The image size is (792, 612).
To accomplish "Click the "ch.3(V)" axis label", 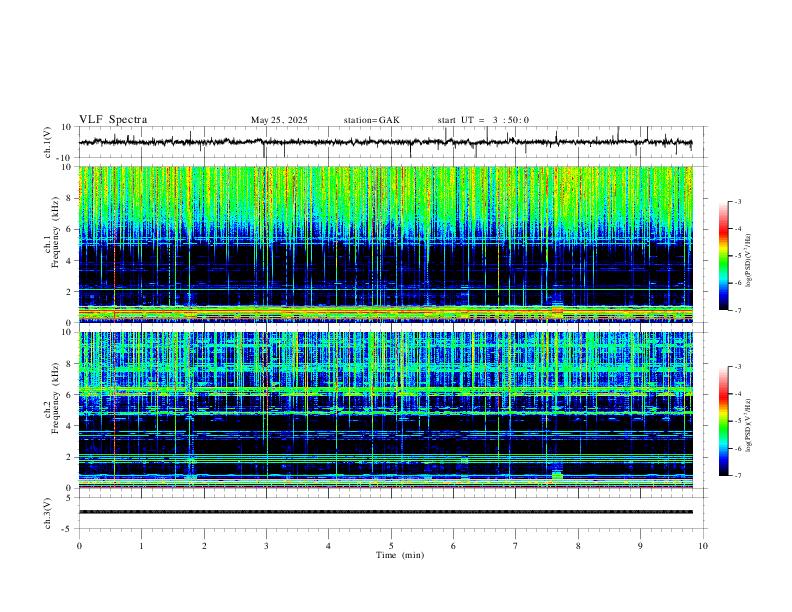I will pyautogui.click(x=48, y=513).
